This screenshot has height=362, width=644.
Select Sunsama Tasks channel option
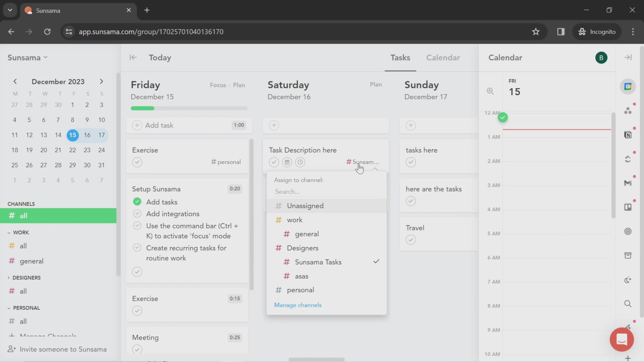coord(327,262)
